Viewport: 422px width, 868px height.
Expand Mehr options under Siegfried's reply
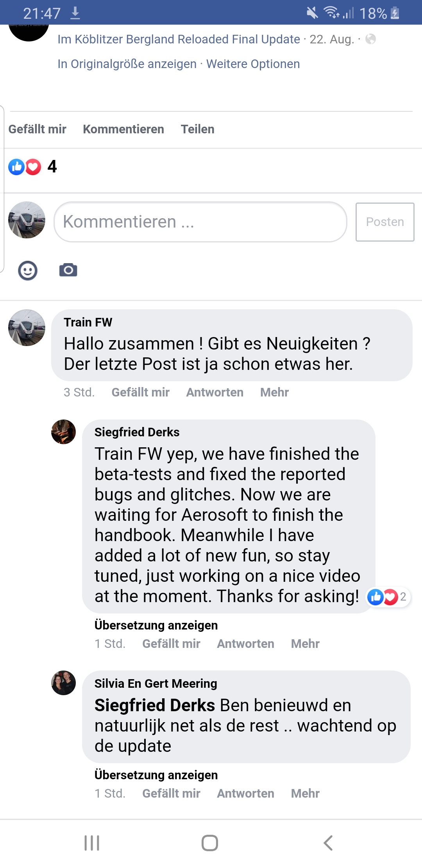tap(305, 644)
